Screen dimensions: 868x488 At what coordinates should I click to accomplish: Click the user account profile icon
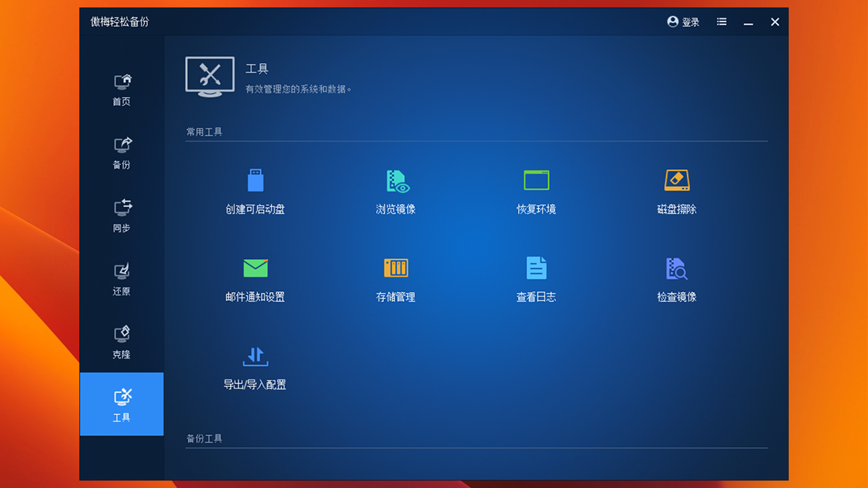click(x=672, y=21)
